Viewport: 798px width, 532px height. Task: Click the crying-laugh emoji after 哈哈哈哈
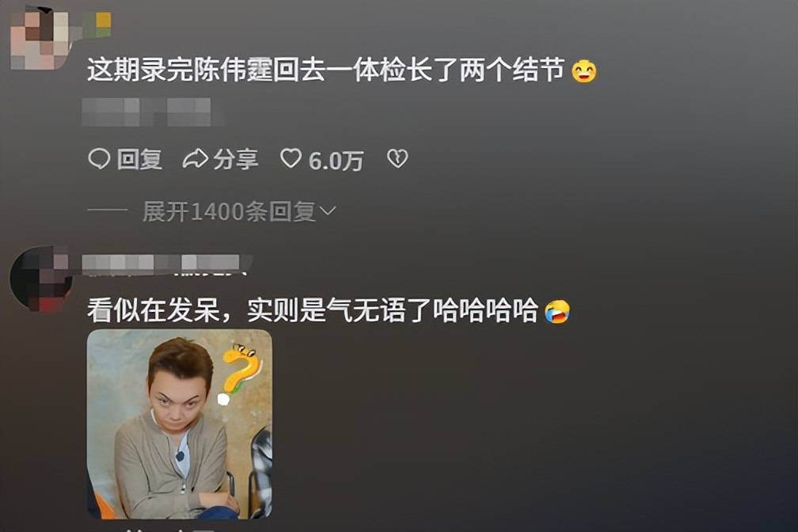[x=557, y=311]
